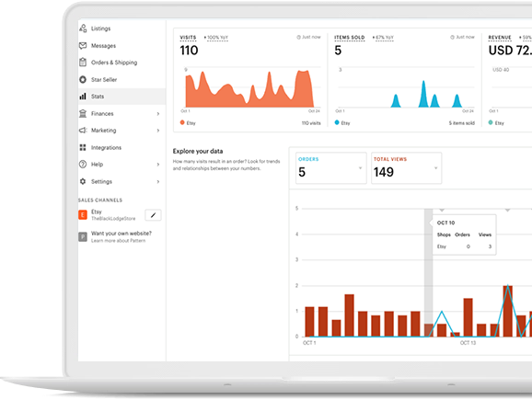The width and height of the screenshot is (532, 400).
Task: Click the orange Visits area chart
Action: coord(249,90)
